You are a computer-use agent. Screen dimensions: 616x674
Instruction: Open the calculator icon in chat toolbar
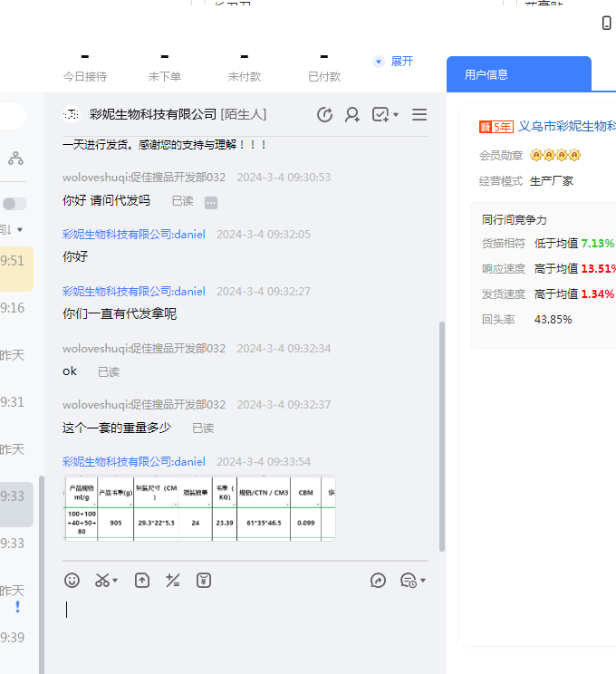pos(173,580)
